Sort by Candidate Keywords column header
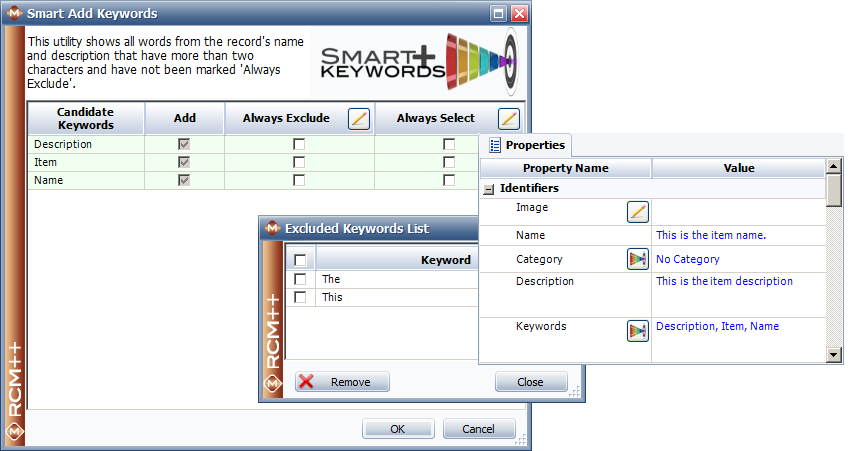This screenshot has width=850, height=451. pyautogui.click(x=85, y=118)
